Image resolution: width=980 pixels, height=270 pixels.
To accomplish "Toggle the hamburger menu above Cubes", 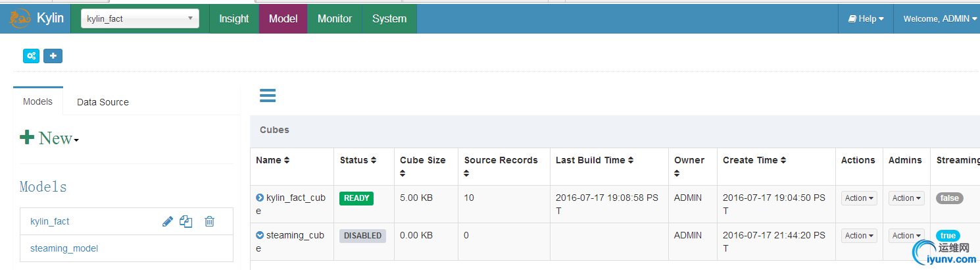I will click(x=268, y=95).
